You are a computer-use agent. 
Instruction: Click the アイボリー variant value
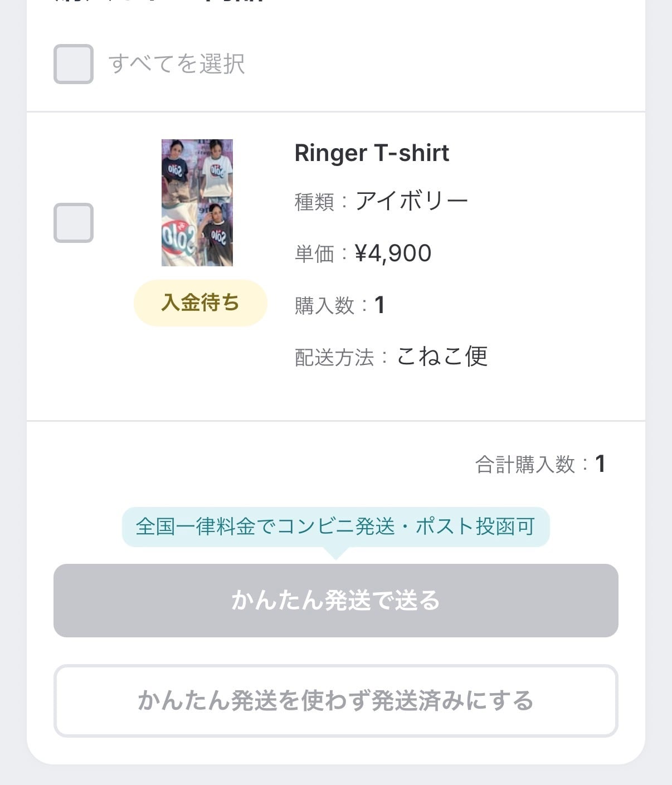click(411, 201)
